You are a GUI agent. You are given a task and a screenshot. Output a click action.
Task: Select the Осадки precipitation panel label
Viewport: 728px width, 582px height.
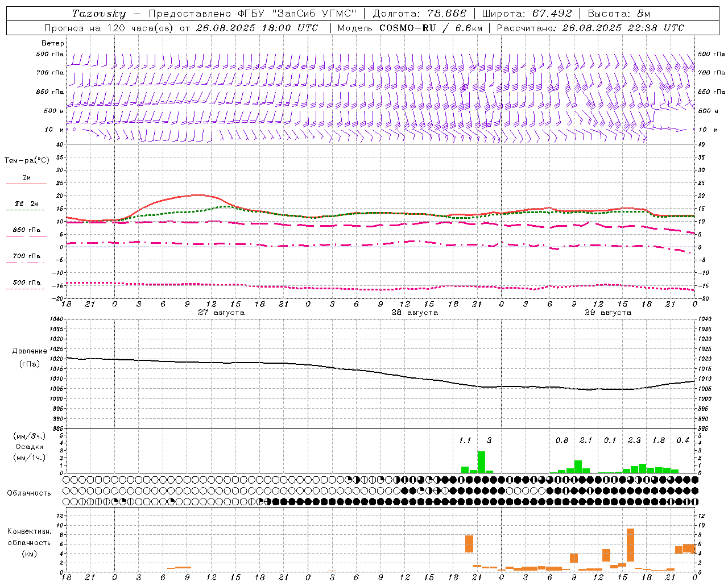[29, 447]
